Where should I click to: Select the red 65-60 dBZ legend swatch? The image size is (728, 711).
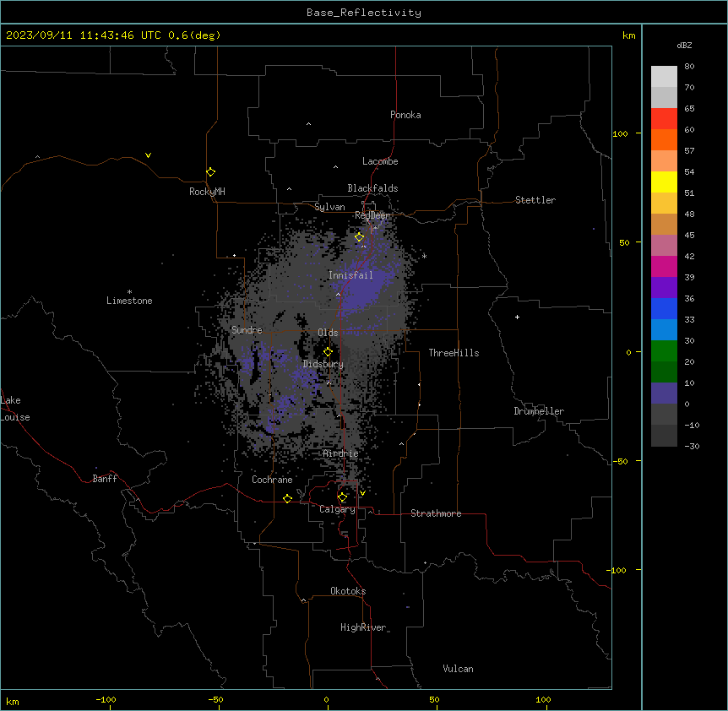coord(664,119)
